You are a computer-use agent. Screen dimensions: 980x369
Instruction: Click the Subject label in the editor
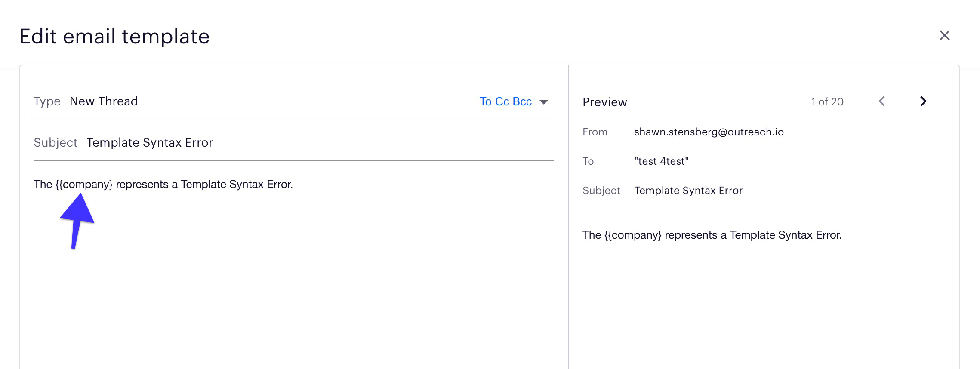tap(55, 143)
